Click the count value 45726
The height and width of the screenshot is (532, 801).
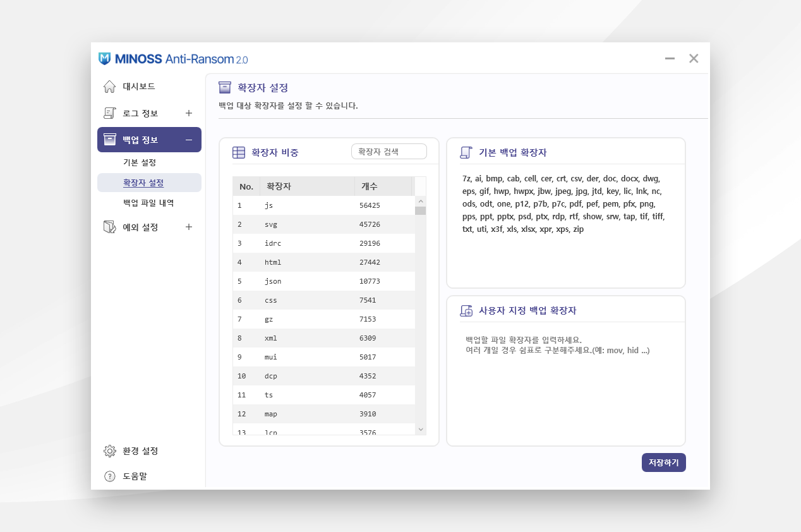click(370, 224)
